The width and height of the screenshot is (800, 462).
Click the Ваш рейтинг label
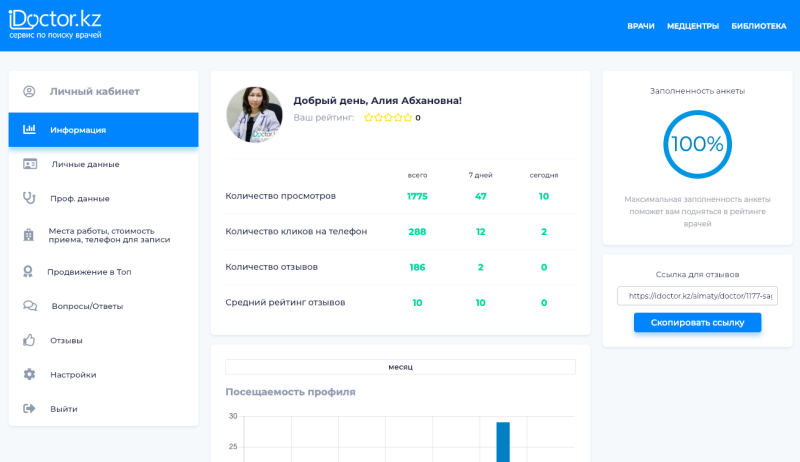[x=323, y=118]
